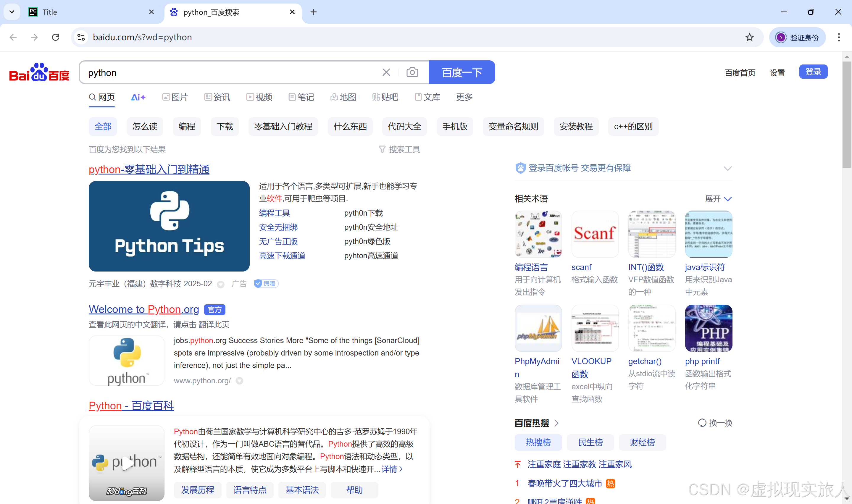Expand the 登录百度帐号 notice chevron

coord(727,169)
